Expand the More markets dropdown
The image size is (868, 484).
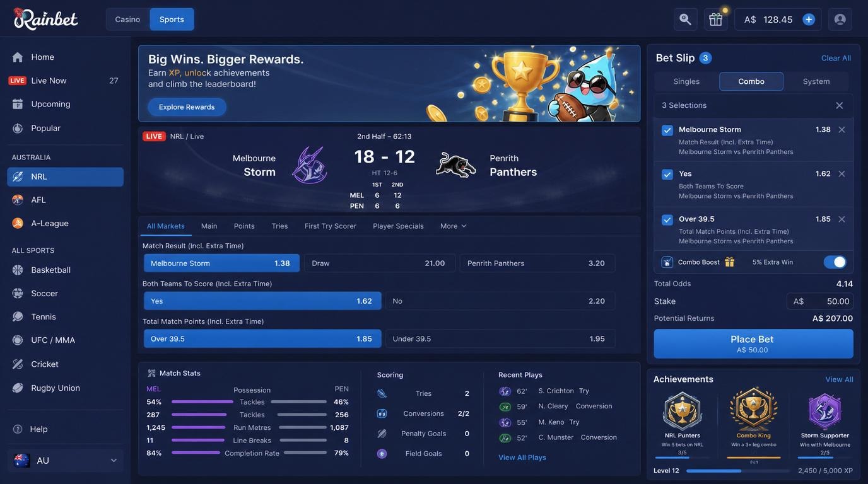tap(454, 226)
